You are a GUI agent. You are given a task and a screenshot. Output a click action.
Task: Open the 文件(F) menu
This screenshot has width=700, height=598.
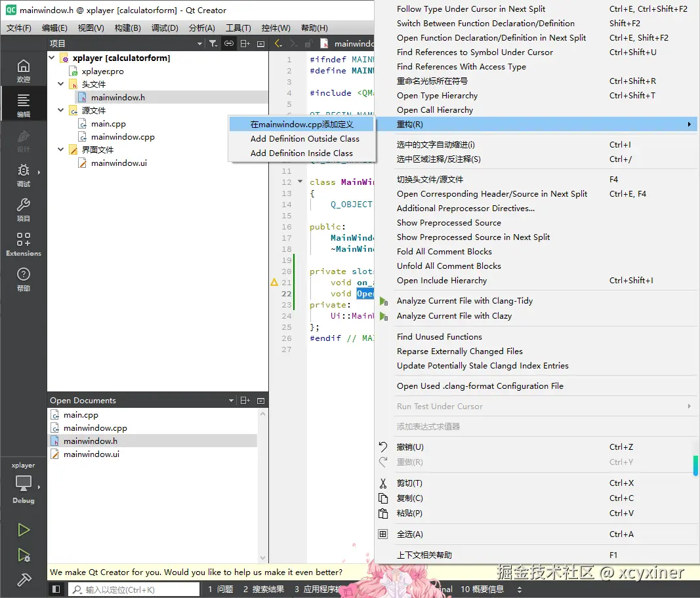click(x=19, y=28)
